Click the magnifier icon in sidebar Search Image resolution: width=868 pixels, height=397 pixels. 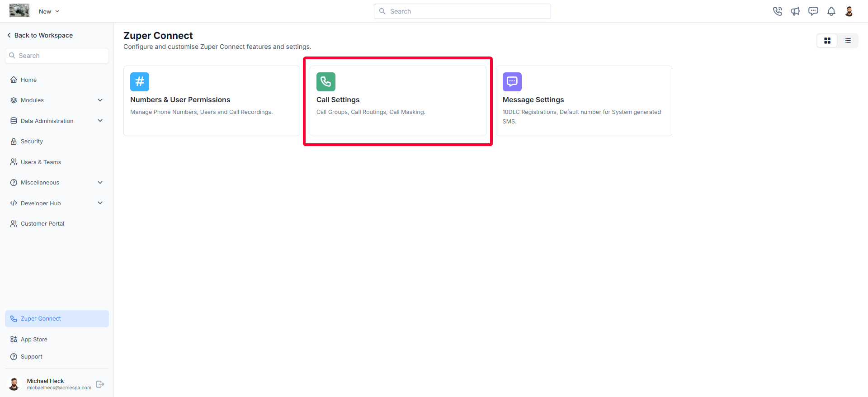click(x=12, y=56)
